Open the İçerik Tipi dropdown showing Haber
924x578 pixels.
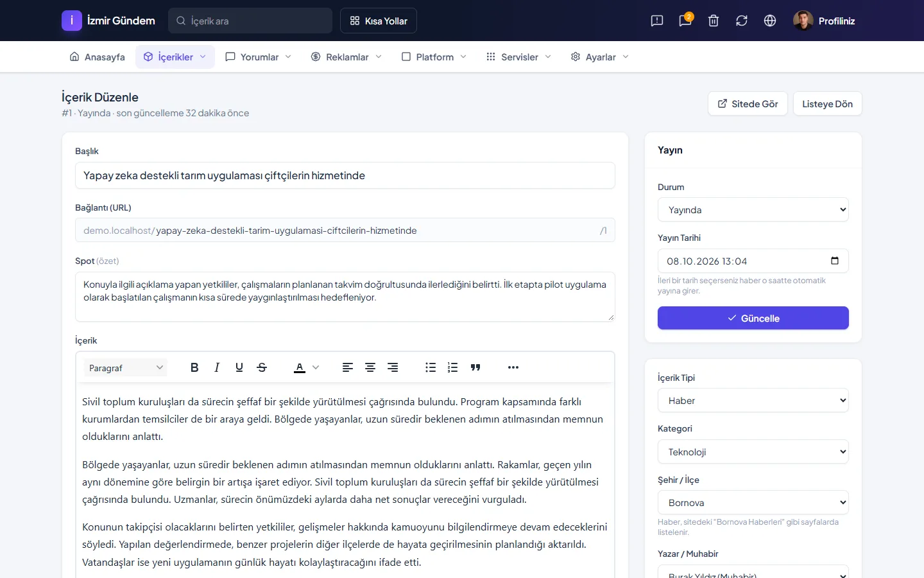coord(753,401)
